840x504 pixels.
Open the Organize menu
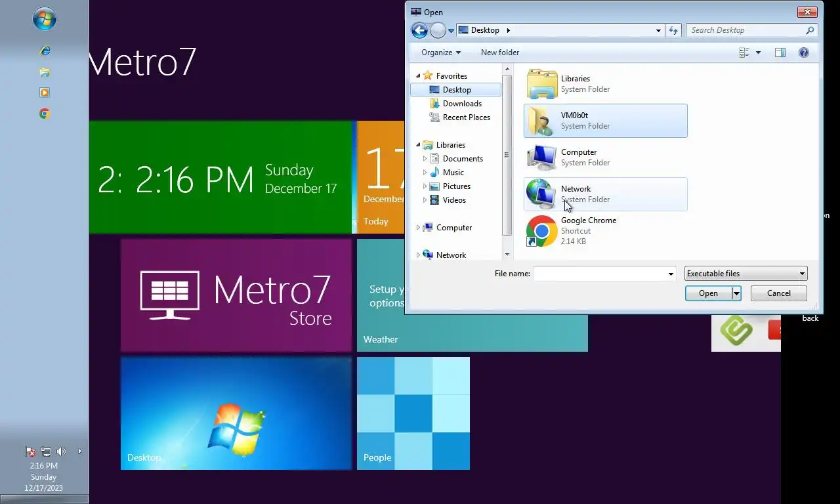pyautogui.click(x=441, y=52)
